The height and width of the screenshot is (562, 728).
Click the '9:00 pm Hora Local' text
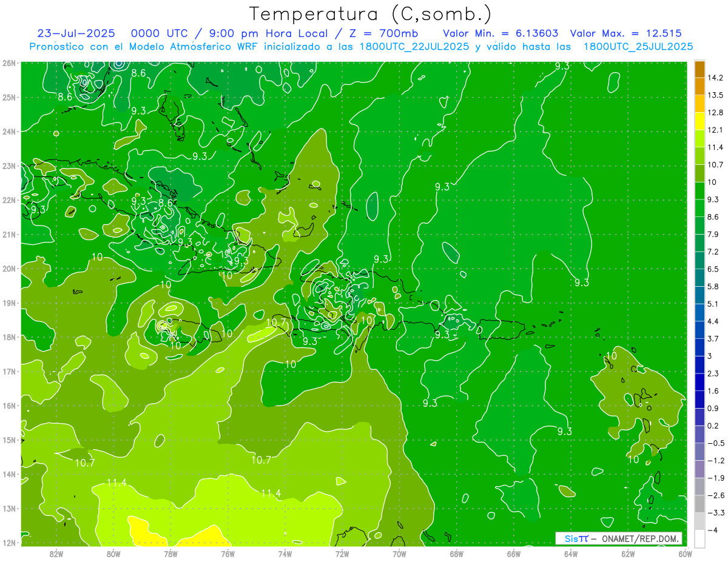pos(270,33)
